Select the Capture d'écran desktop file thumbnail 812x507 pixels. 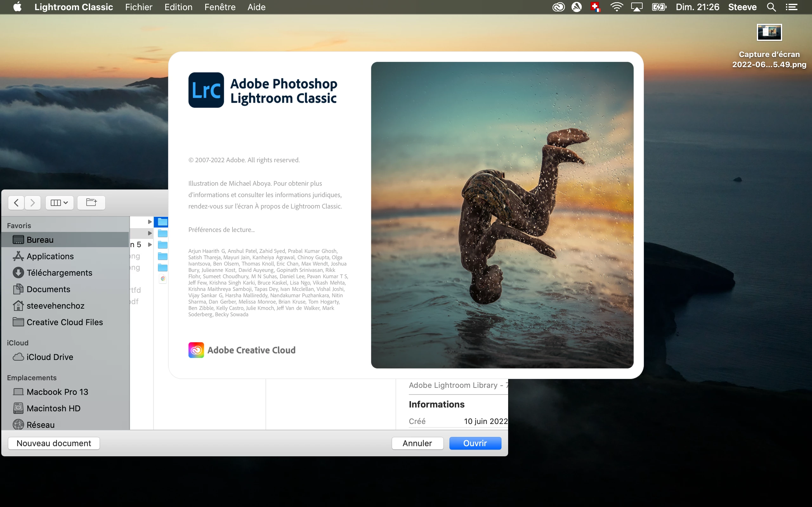[769, 32]
